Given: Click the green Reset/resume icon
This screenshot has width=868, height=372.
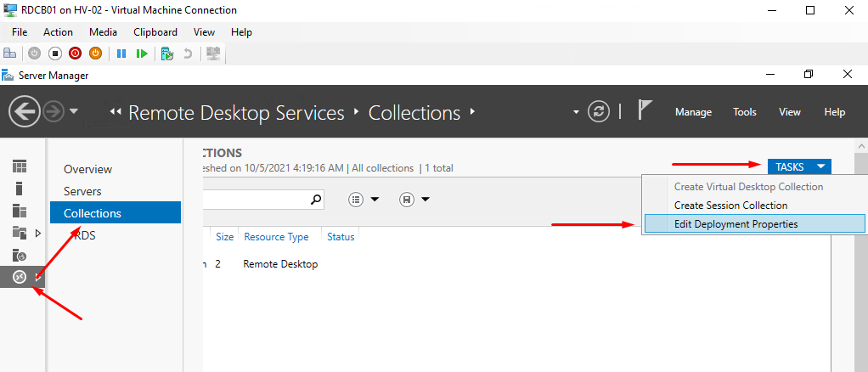Looking at the screenshot, I should point(143,54).
